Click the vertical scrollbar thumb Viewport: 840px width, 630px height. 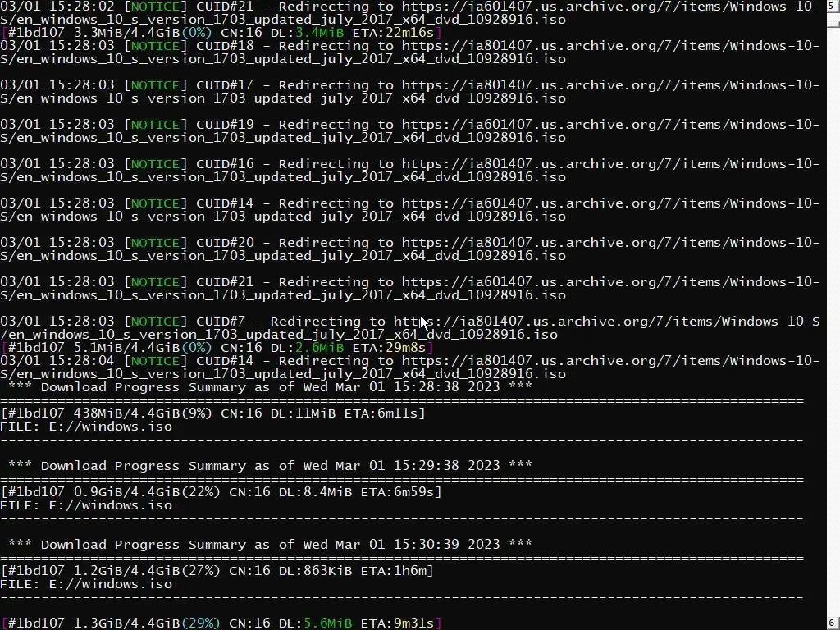(833, 21)
